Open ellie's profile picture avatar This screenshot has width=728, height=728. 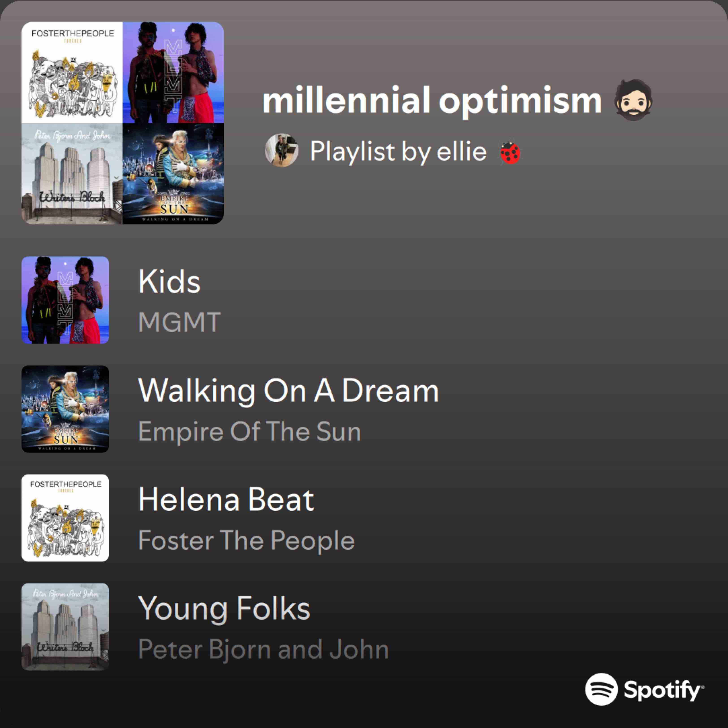point(281,150)
